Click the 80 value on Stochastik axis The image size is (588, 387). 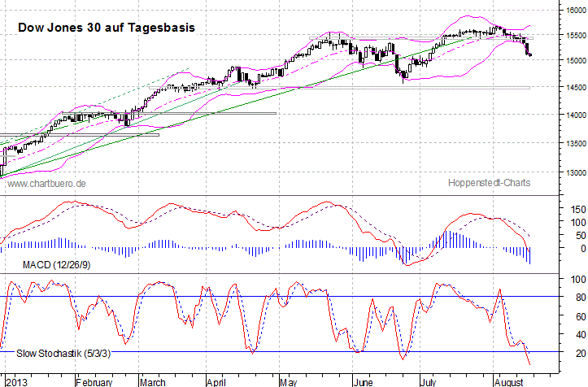click(x=581, y=298)
